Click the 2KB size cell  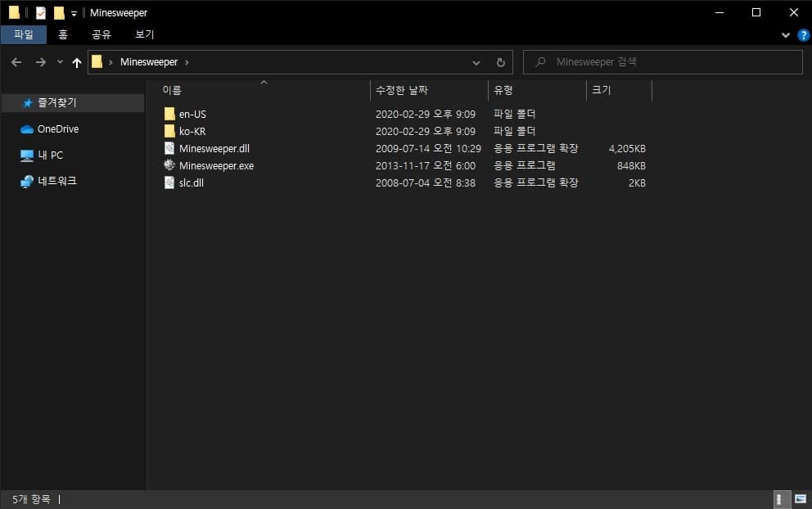click(x=637, y=182)
